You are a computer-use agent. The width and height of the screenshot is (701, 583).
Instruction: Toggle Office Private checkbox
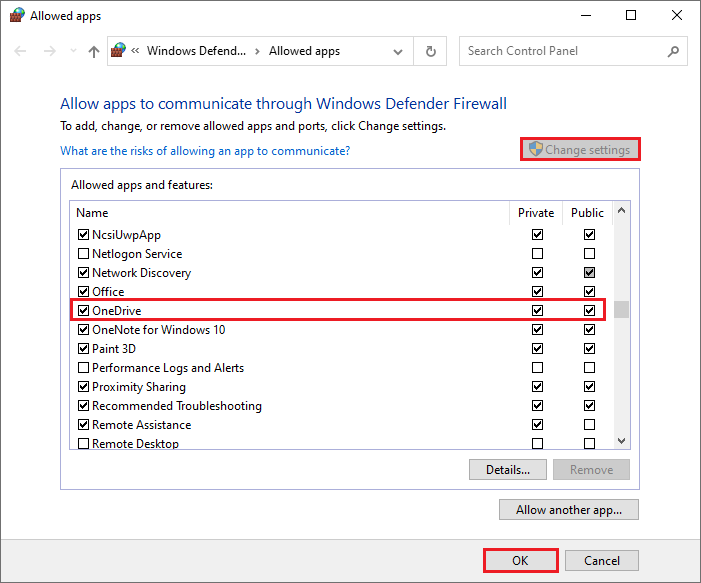pyautogui.click(x=537, y=292)
